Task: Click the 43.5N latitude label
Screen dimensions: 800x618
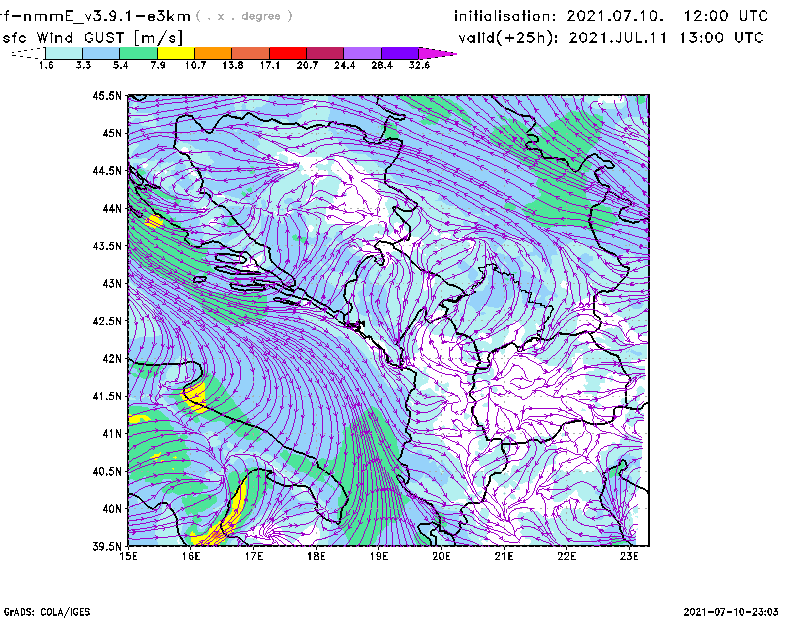Action: tap(107, 246)
